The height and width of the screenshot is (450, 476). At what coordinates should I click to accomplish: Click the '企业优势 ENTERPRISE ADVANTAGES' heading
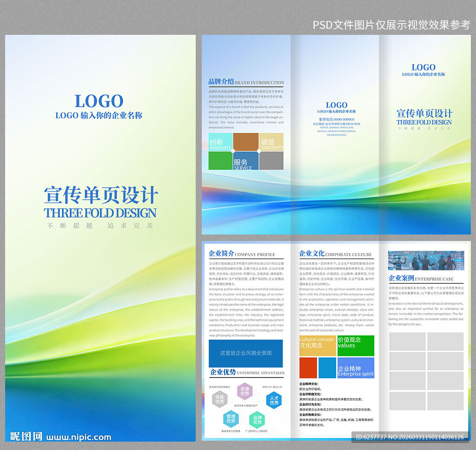coord(247,372)
